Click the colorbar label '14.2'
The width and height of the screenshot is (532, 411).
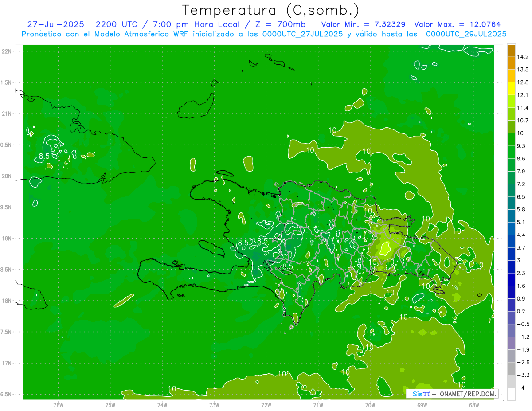pyautogui.click(x=523, y=57)
